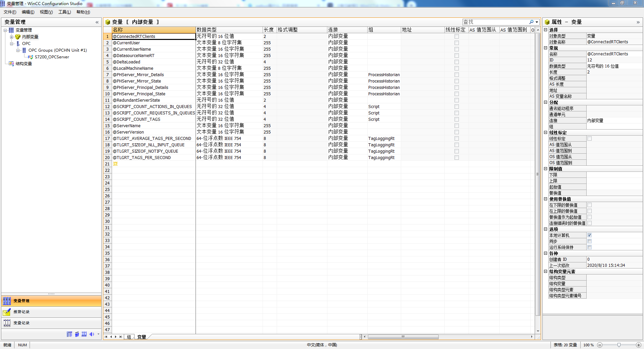Toggle 线性标定 checkbox for @DeltaLoaded row

pyautogui.click(x=457, y=62)
